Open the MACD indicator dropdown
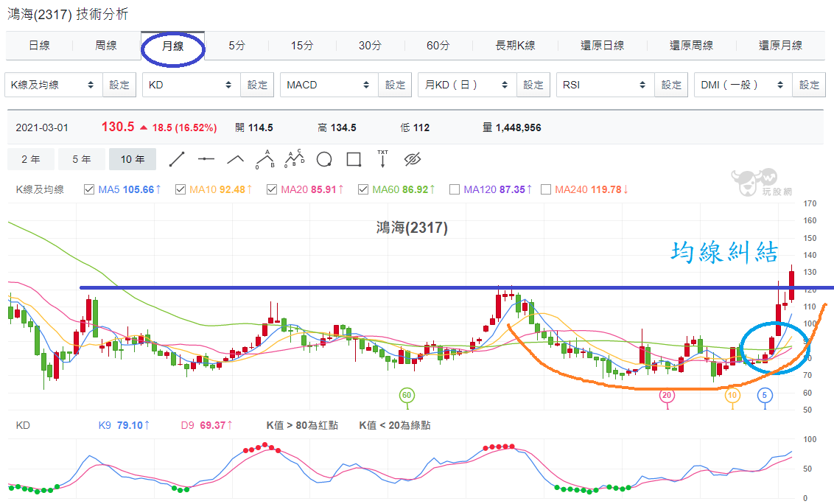This screenshot has height=504, width=834. pos(329,85)
